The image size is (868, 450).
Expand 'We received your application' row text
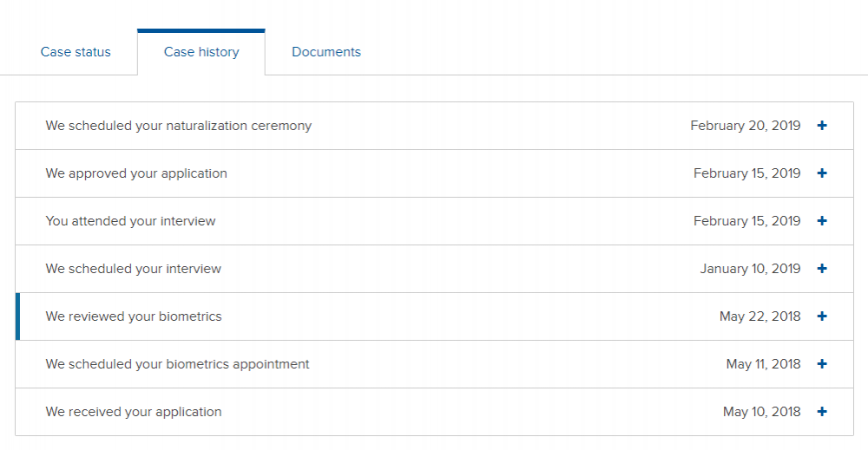click(134, 412)
